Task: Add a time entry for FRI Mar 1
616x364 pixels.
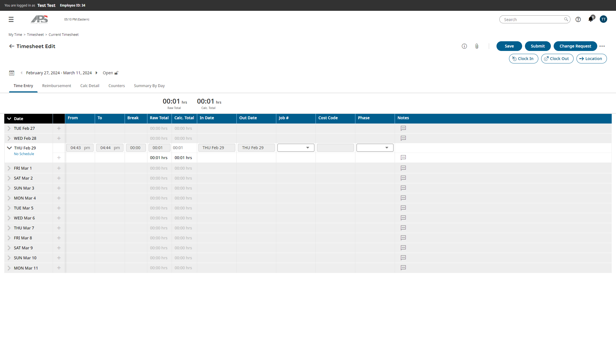Action: click(x=59, y=168)
